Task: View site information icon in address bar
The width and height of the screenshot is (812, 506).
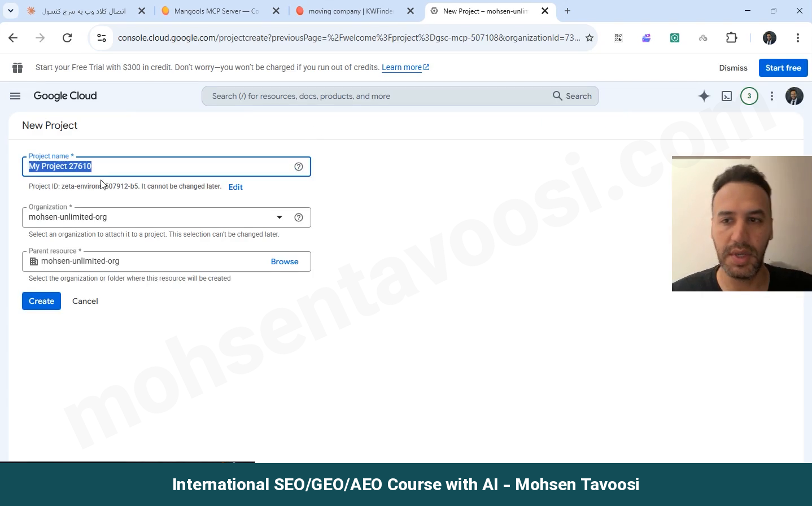Action: tap(102, 38)
